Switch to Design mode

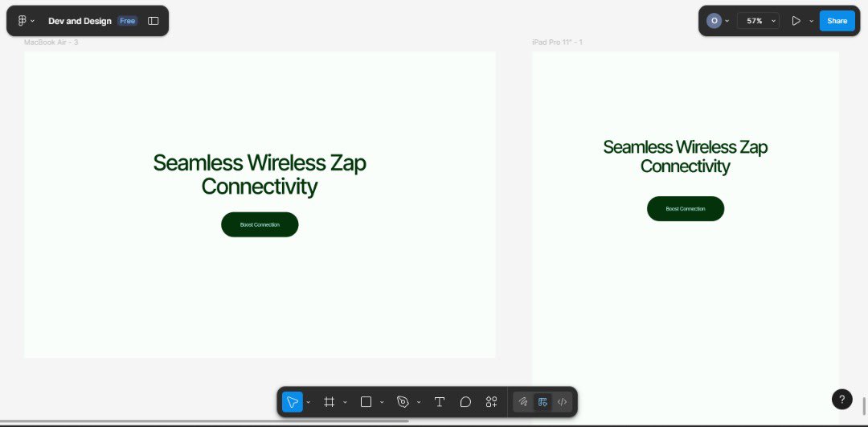pos(542,402)
